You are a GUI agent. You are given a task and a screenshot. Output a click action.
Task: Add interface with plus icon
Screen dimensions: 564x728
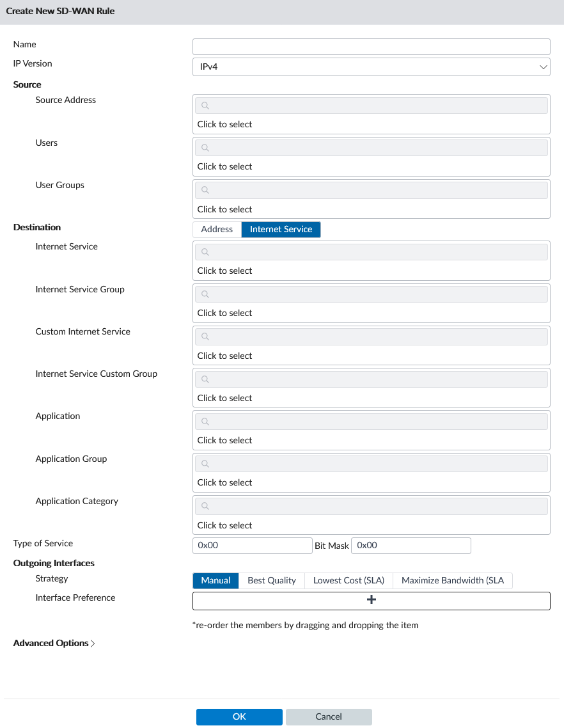click(x=372, y=600)
